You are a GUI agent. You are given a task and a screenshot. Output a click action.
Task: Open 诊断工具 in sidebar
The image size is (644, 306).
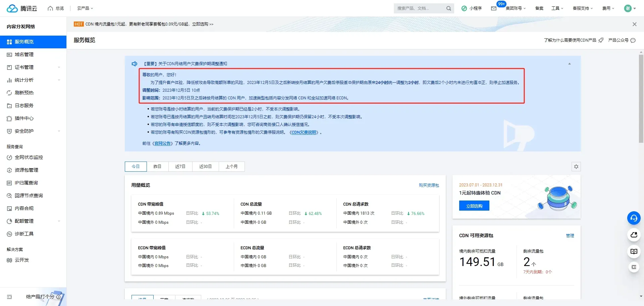33,234
